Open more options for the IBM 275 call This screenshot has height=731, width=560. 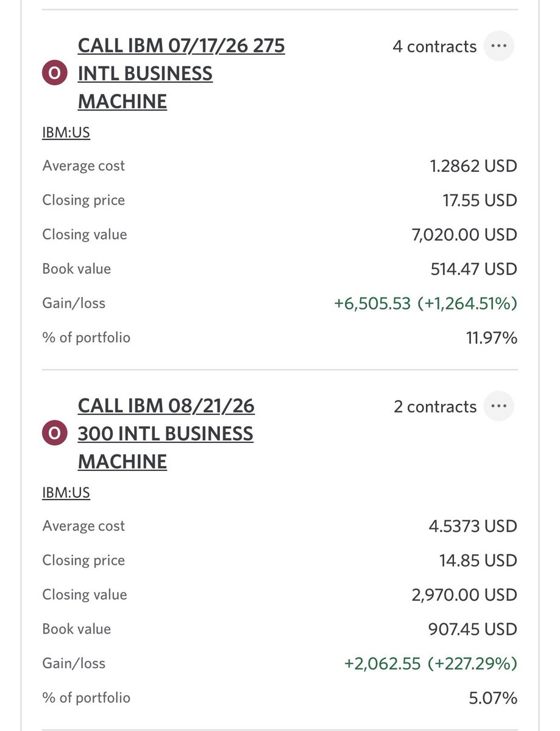pos(498,46)
